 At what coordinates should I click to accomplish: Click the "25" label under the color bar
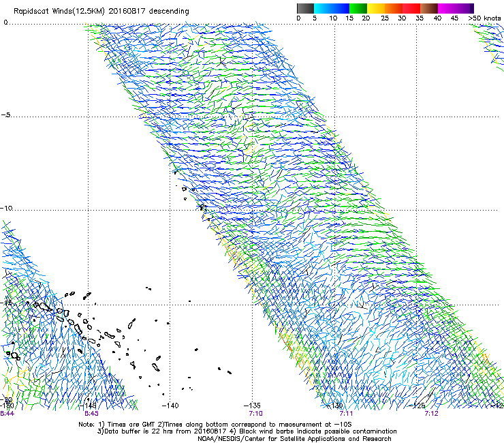(x=385, y=18)
